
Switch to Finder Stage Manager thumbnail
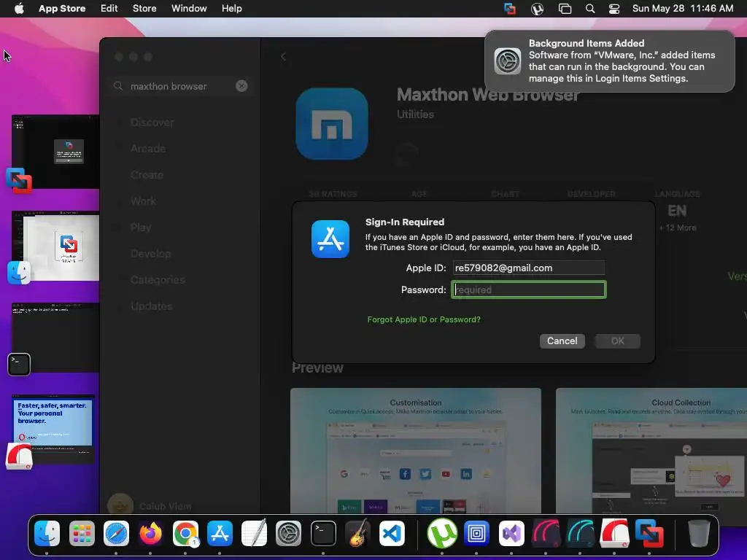(x=55, y=246)
